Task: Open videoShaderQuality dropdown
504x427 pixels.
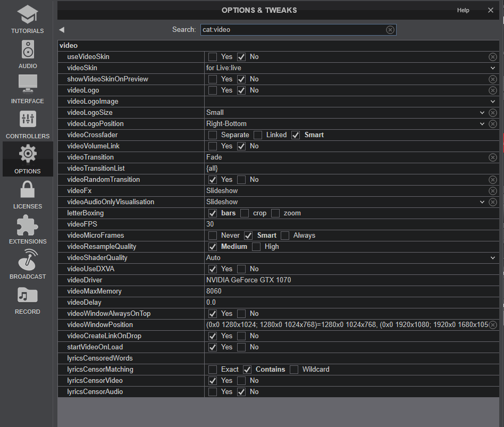Action: coord(493,258)
